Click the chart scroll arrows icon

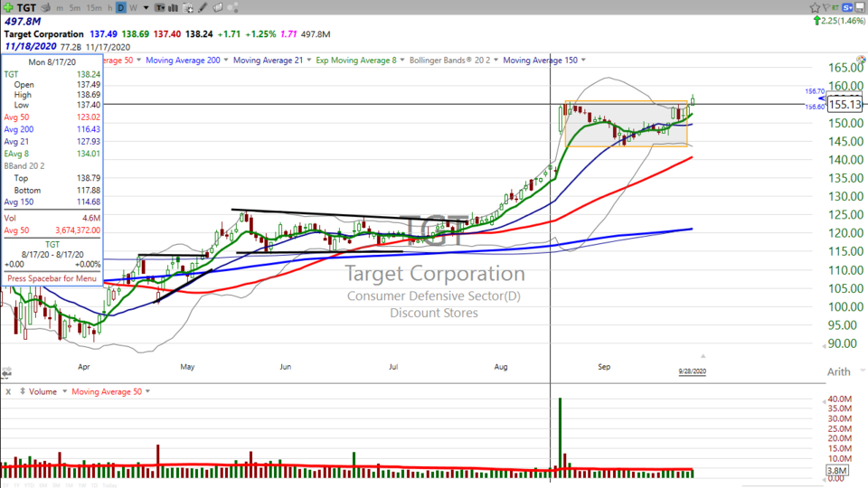point(6,372)
